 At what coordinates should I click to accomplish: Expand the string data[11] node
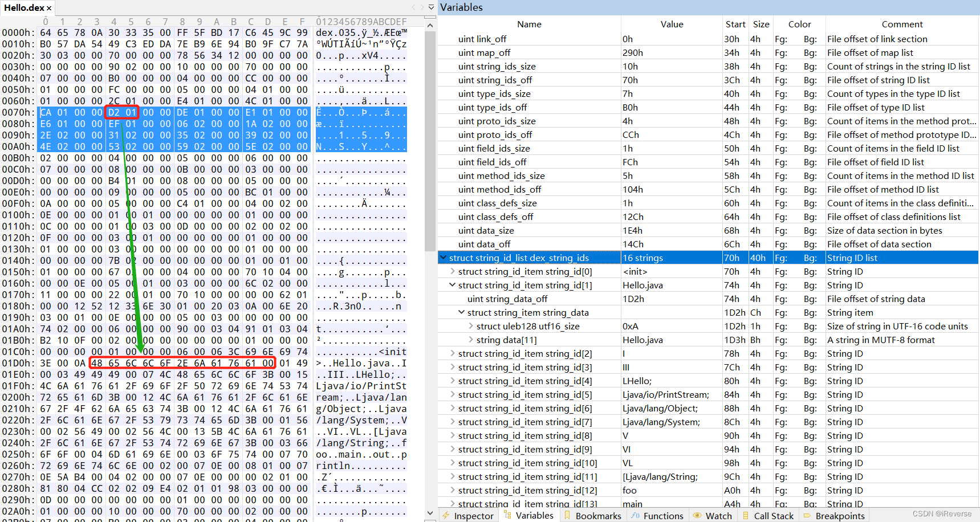tap(471, 340)
